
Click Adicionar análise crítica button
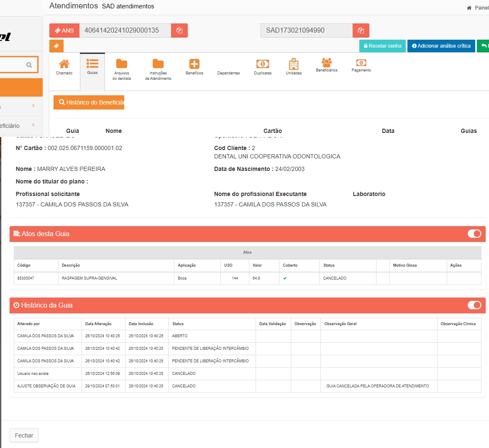tap(441, 46)
